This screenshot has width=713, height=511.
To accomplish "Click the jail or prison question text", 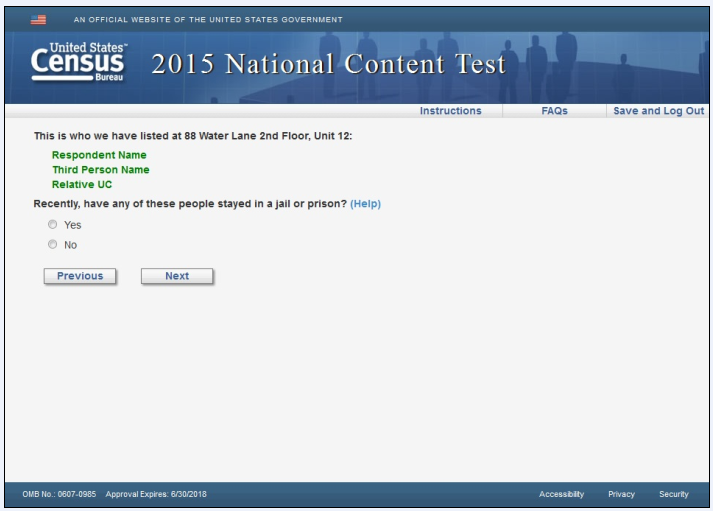I will (x=190, y=204).
